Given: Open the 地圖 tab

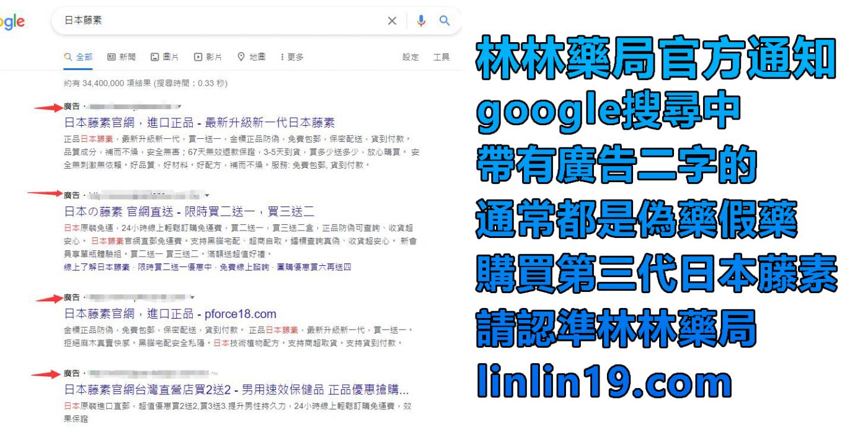Looking at the screenshot, I should 252,57.
